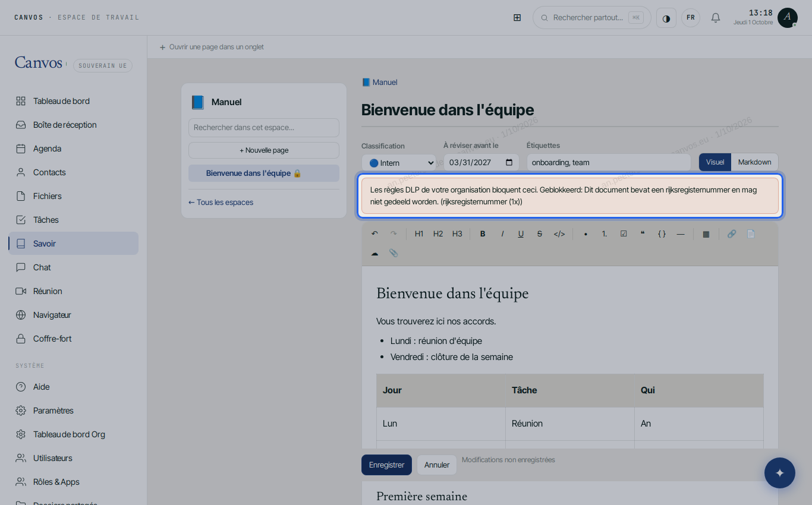
Task: Insert a bulleted list
Action: click(x=586, y=233)
